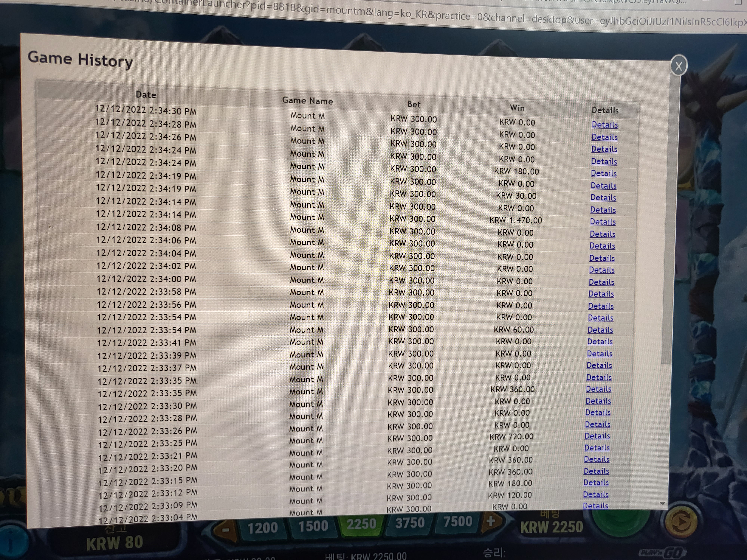Click the date 12/12/2022 2:33:41 PM
Viewport: 747px width, 560px height.
[147, 343]
